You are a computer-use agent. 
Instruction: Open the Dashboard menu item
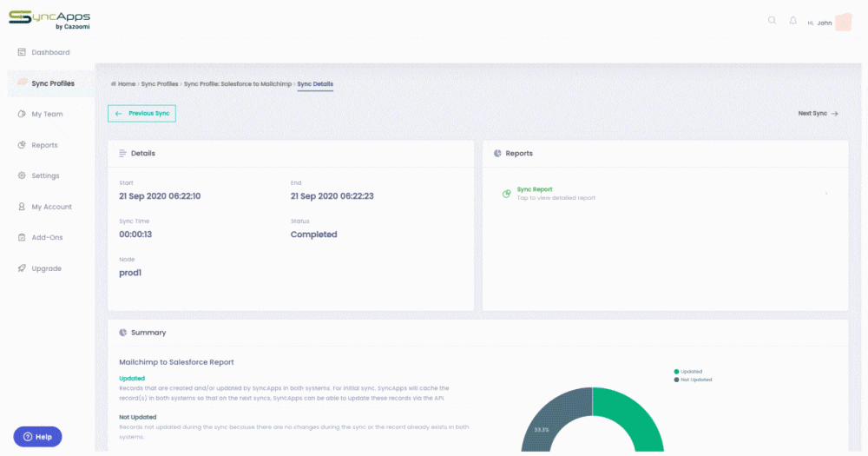[50, 52]
